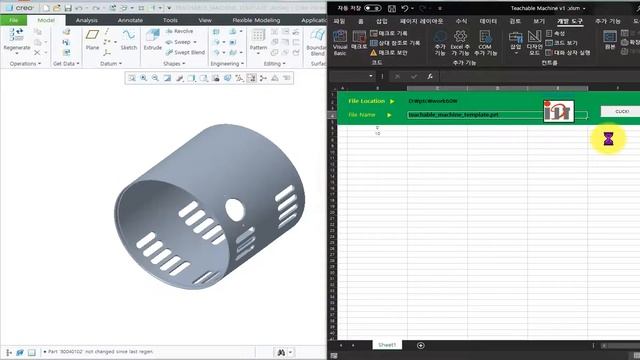Open Visual Basic editor in Excel
This screenshot has height=360, width=640.
tap(340, 43)
